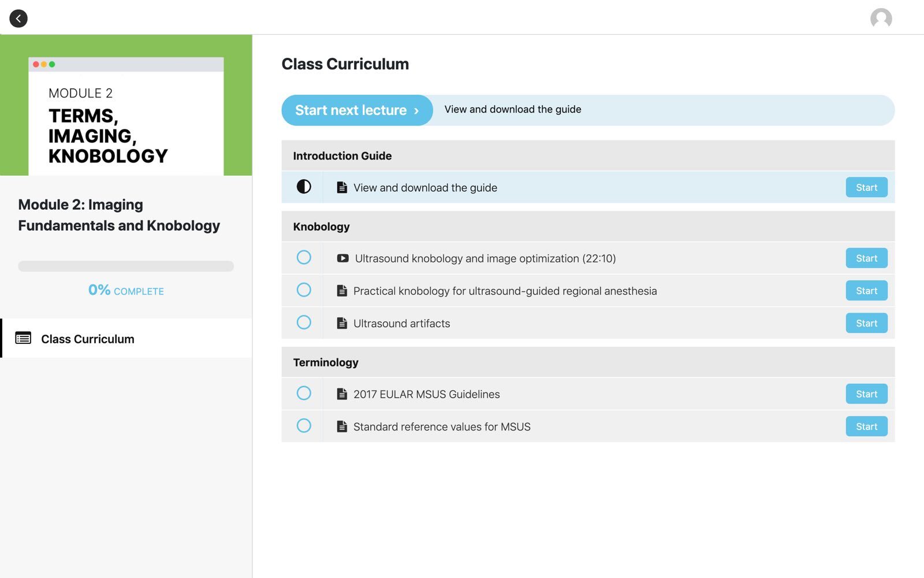Image resolution: width=924 pixels, height=578 pixels.
Task: Click the back arrow in the top-left corner
Action: pos(18,18)
